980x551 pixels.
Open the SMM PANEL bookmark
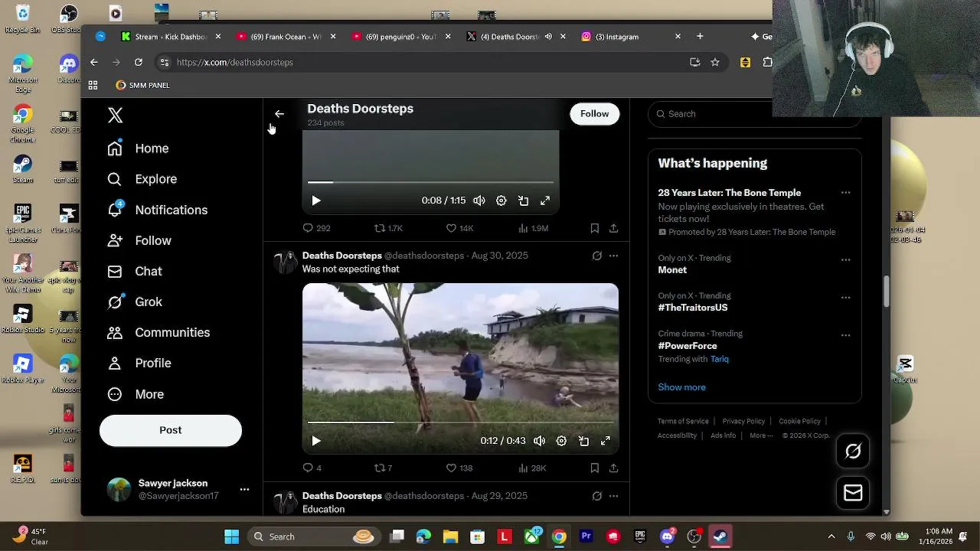click(143, 85)
